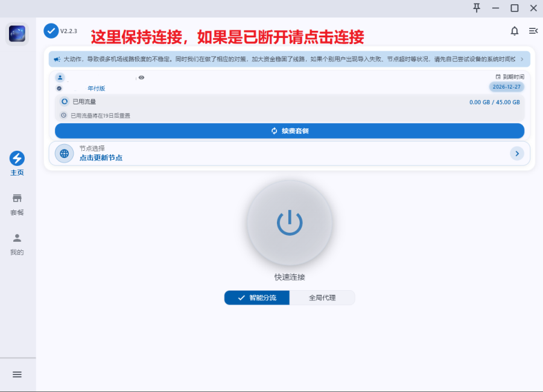This screenshot has width=543, height=392.
Task: Open the notification bell
Action: coord(514,31)
